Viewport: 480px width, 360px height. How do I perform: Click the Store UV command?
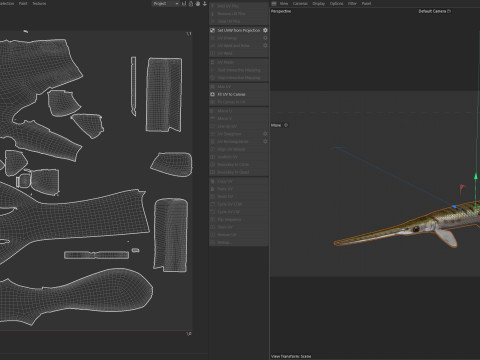coord(239,227)
